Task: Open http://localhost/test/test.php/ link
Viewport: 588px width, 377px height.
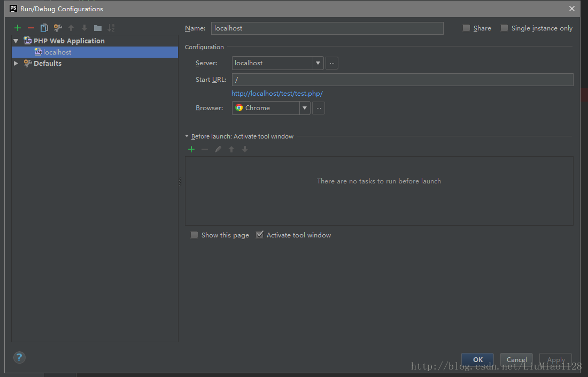Action: point(277,94)
